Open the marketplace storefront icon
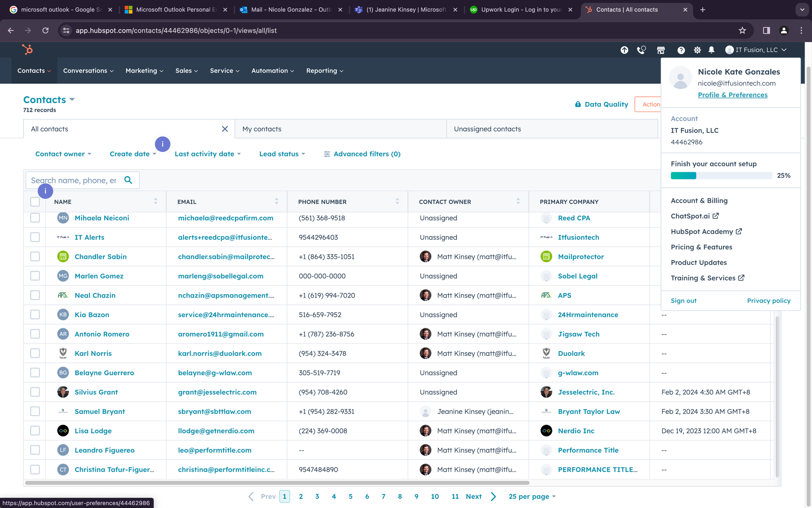The image size is (812, 508). click(661, 50)
